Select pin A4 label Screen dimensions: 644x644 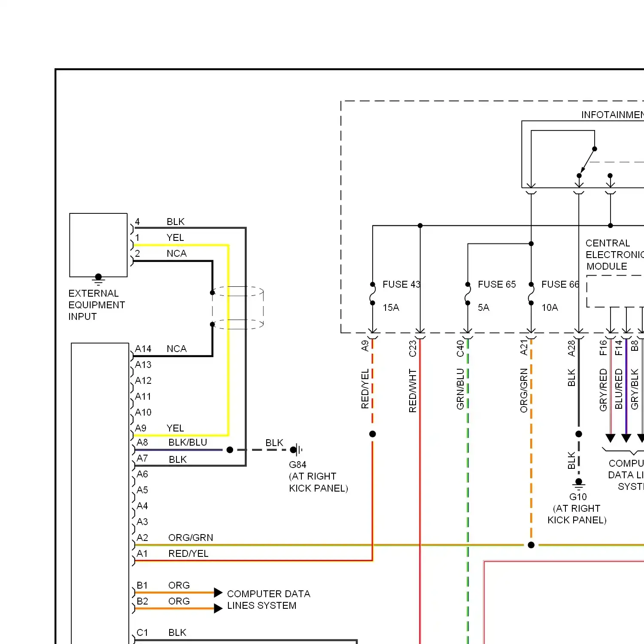[142, 506]
